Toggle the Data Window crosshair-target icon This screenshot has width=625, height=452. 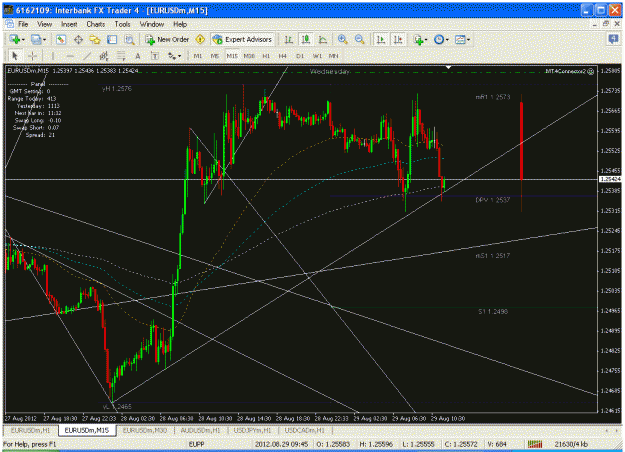coord(78,39)
